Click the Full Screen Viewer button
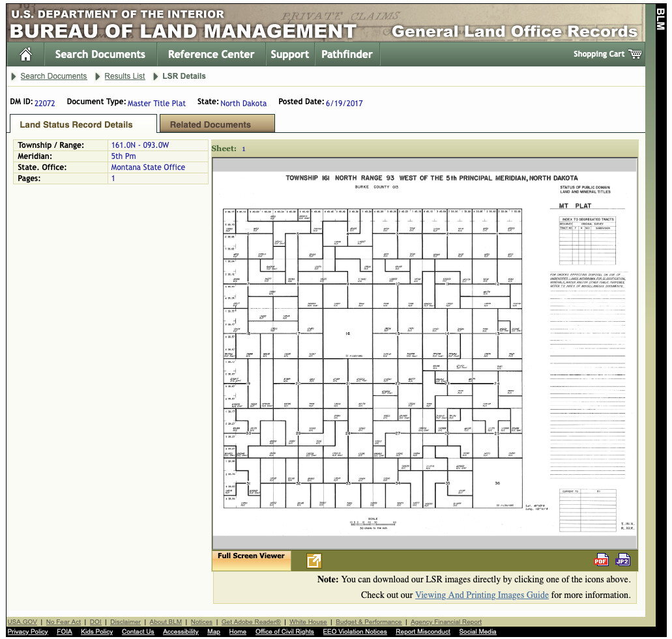Screen dimensions: 672x639 251,556
